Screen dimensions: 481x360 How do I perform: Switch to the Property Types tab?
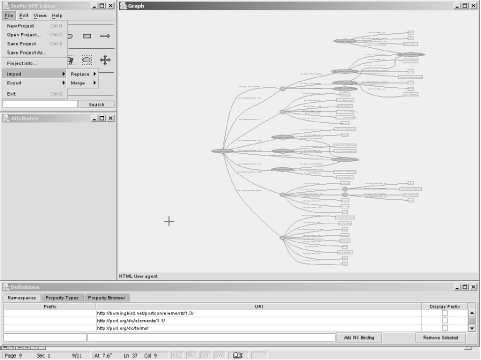(62, 298)
